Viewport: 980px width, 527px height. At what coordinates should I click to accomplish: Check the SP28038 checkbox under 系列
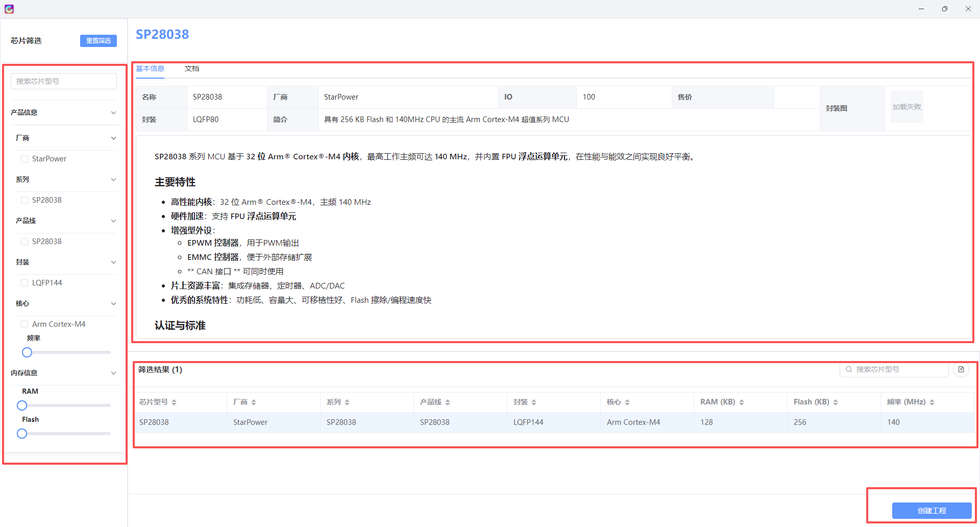coord(24,200)
